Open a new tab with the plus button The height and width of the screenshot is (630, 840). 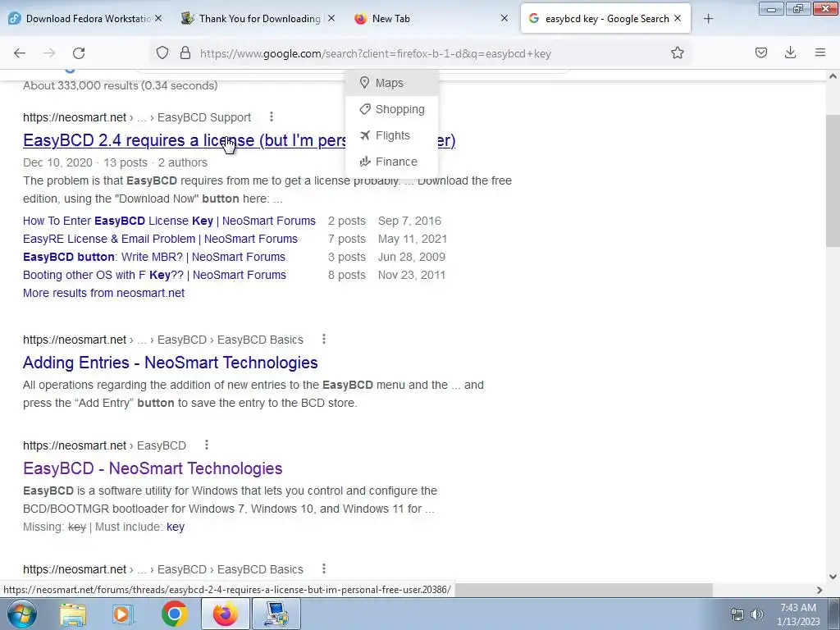point(708,19)
